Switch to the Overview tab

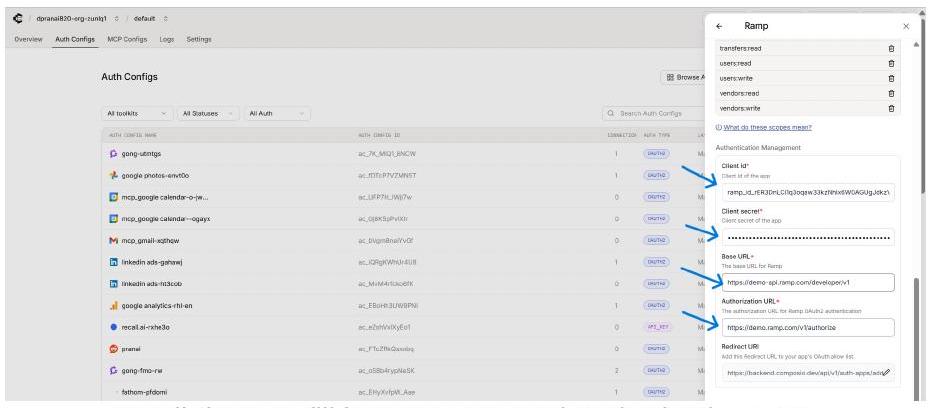tap(28, 39)
